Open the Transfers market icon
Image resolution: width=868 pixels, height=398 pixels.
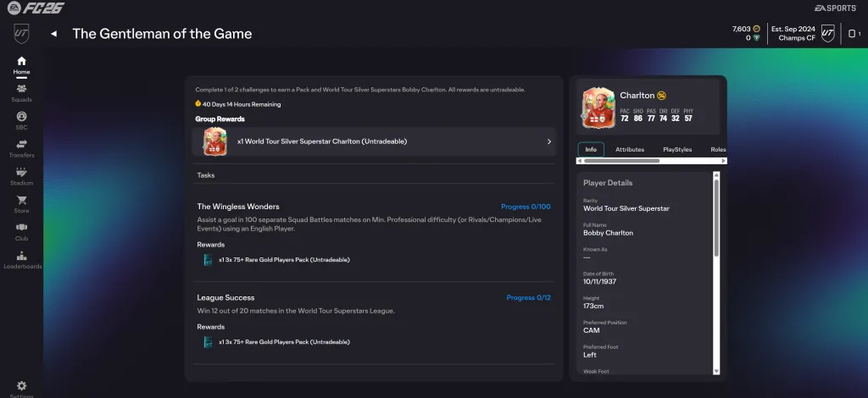coord(21,145)
